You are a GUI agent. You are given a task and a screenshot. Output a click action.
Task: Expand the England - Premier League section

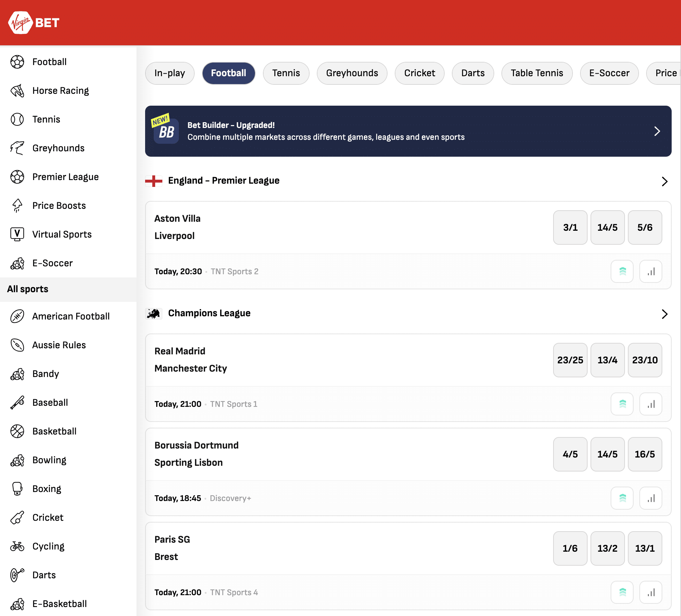(664, 181)
